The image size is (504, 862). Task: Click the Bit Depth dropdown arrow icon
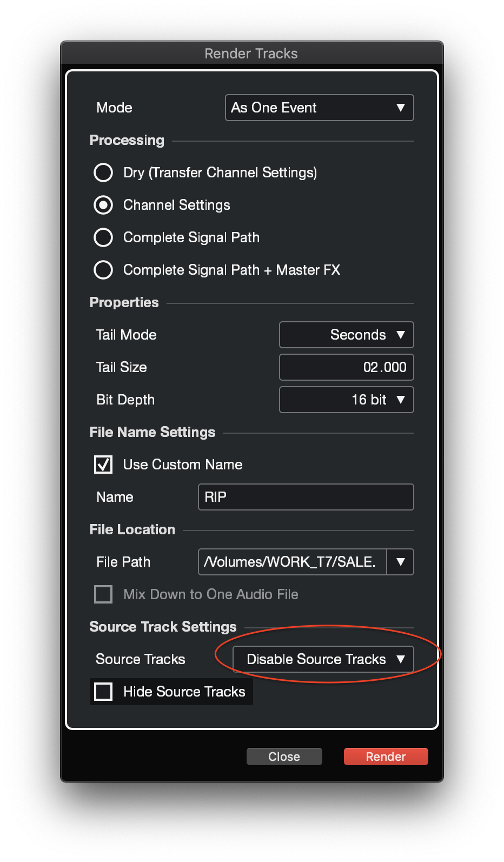(401, 400)
